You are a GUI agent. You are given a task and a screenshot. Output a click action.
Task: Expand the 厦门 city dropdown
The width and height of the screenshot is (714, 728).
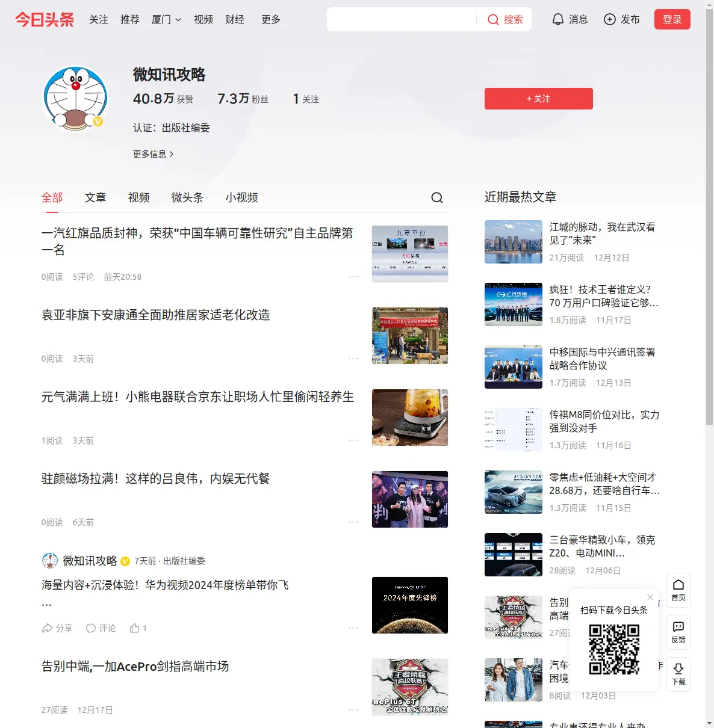166,20
